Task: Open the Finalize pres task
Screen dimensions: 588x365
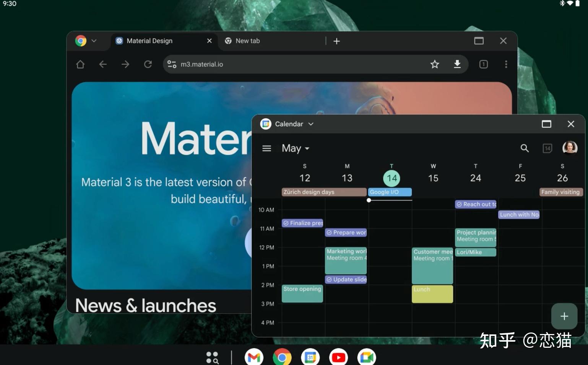Action: point(302,223)
